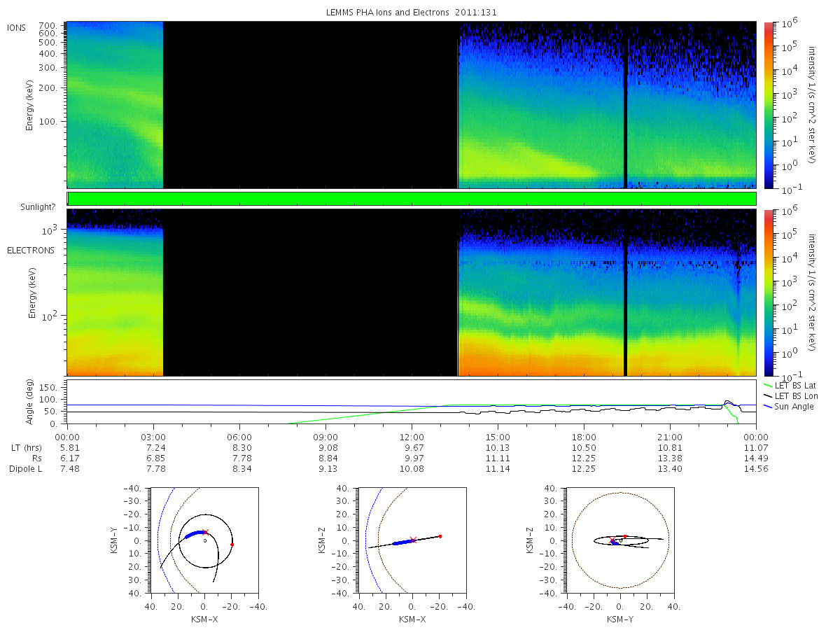Click the '12:00' time axis label

pyautogui.click(x=412, y=436)
